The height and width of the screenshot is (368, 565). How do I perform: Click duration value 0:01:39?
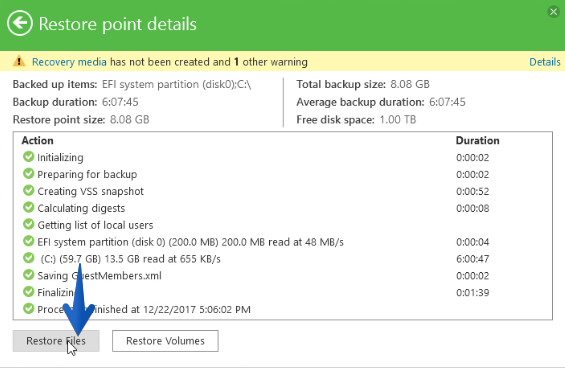pyautogui.click(x=472, y=293)
